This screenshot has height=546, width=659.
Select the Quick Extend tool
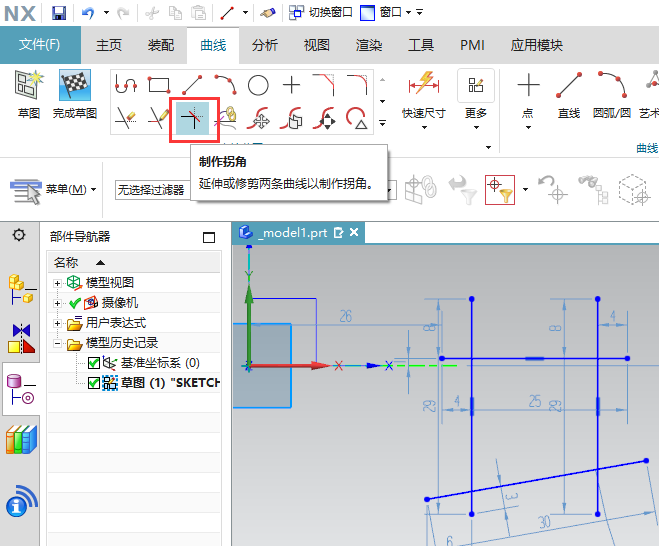[159, 118]
